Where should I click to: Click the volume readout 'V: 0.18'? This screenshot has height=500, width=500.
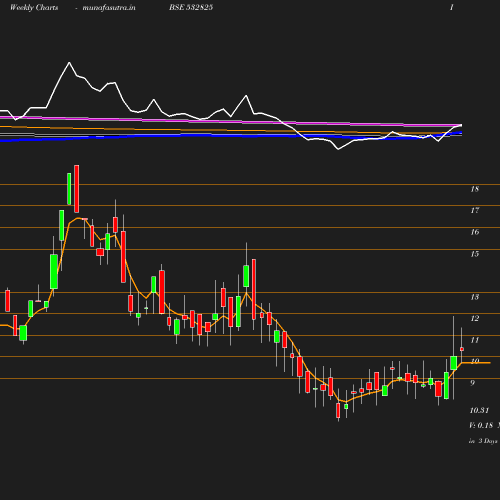(x=481, y=425)
